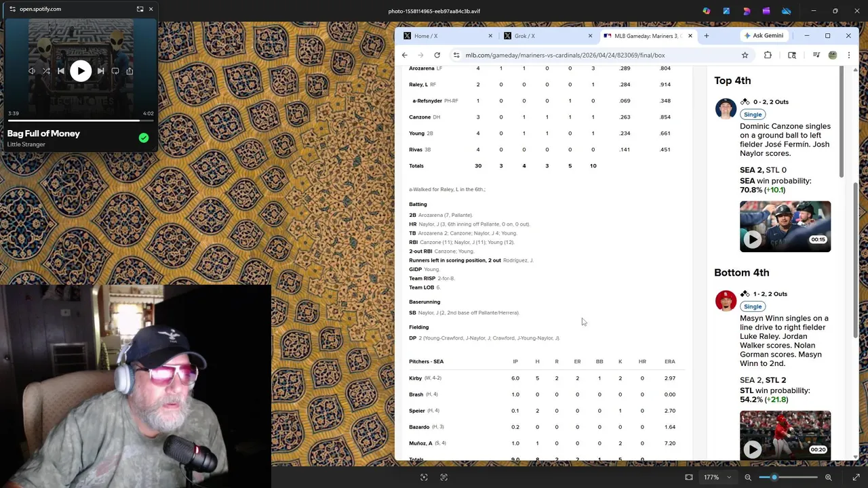Seek on the Spotify track progress bar
The height and width of the screenshot is (488, 868).
coord(81,121)
